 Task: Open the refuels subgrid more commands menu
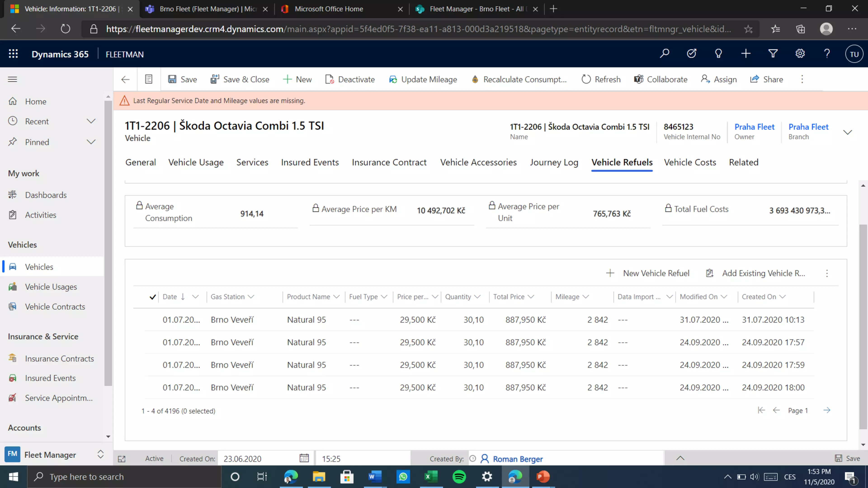tap(827, 273)
